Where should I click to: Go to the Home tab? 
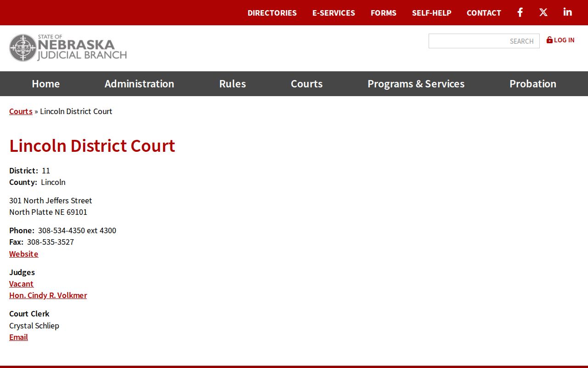pos(46,84)
